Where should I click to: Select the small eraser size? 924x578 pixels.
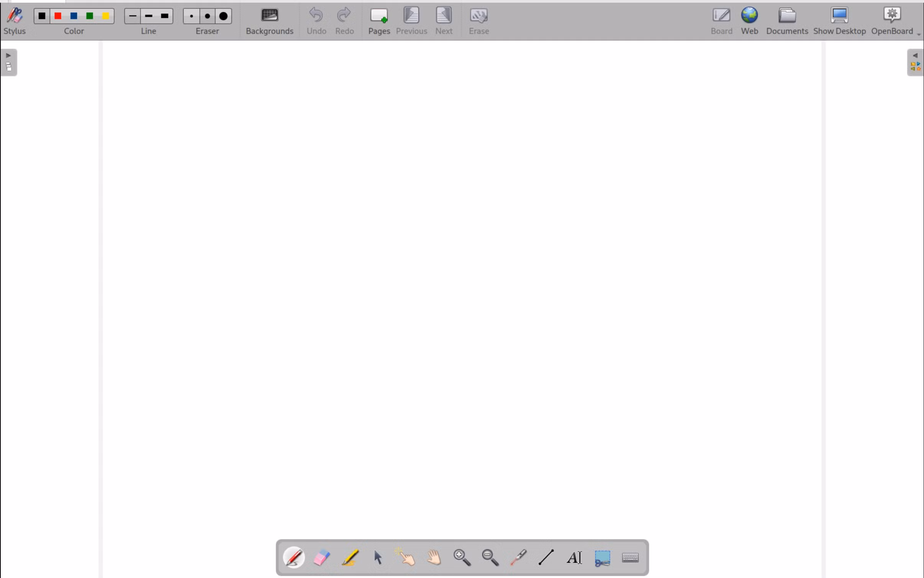pos(192,16)
